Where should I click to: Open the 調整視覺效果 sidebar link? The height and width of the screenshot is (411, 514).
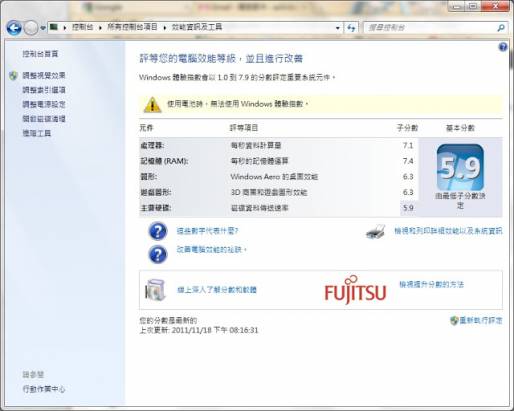(x=44, y=75)
